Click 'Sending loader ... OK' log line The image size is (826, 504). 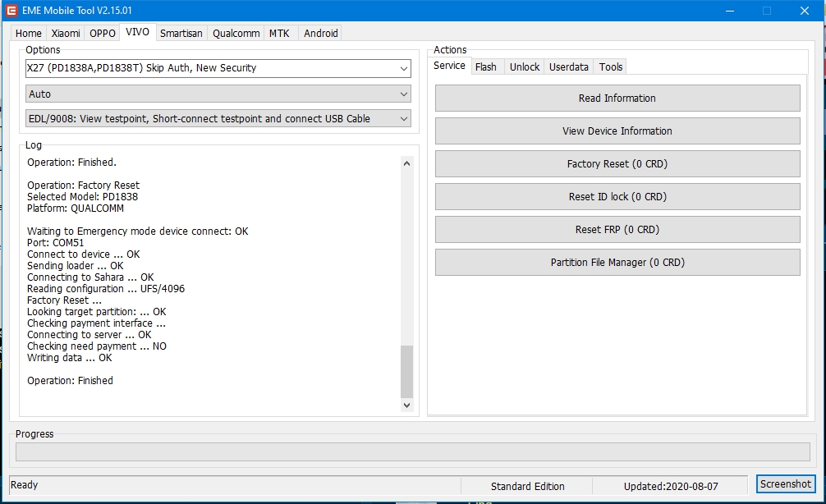(76, 266)
